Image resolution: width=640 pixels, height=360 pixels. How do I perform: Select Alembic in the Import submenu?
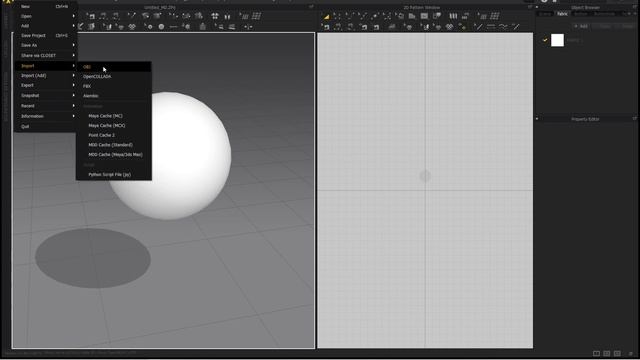click(x=113, y=96)
